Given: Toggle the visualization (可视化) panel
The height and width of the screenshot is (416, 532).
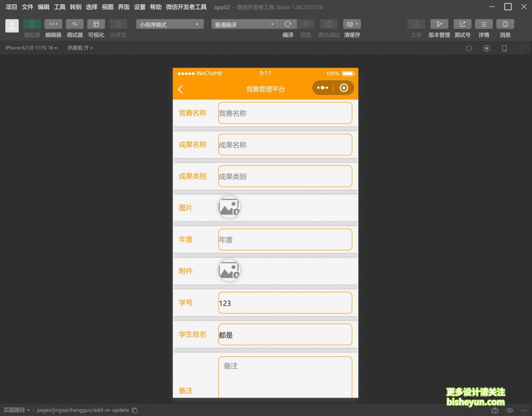Looking at the screenshot, I should (x=96, y=24).
